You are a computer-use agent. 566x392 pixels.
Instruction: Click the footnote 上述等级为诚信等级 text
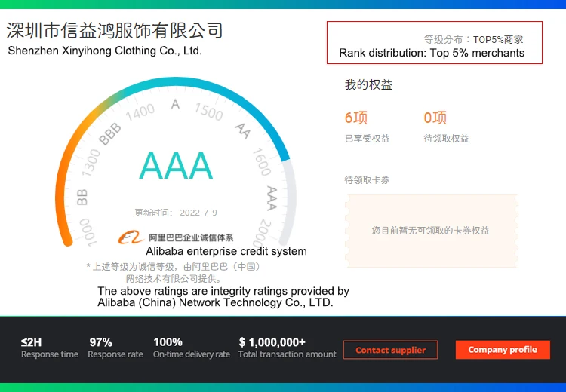[x=174, y=273]
